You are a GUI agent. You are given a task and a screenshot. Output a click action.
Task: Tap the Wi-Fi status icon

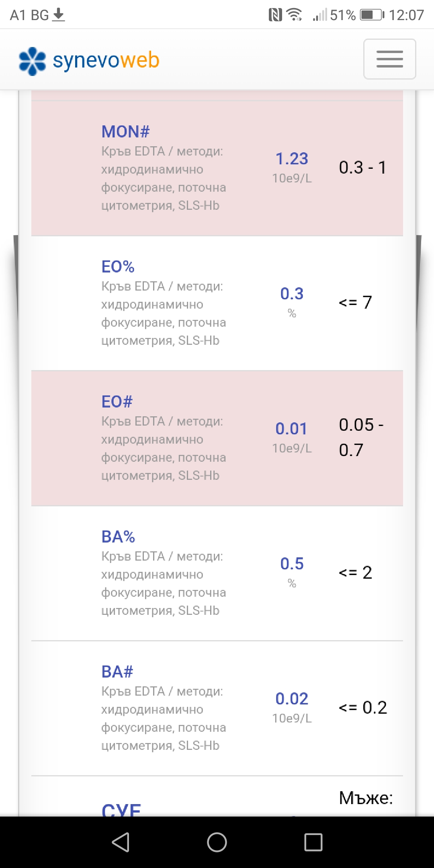(294, 15)
